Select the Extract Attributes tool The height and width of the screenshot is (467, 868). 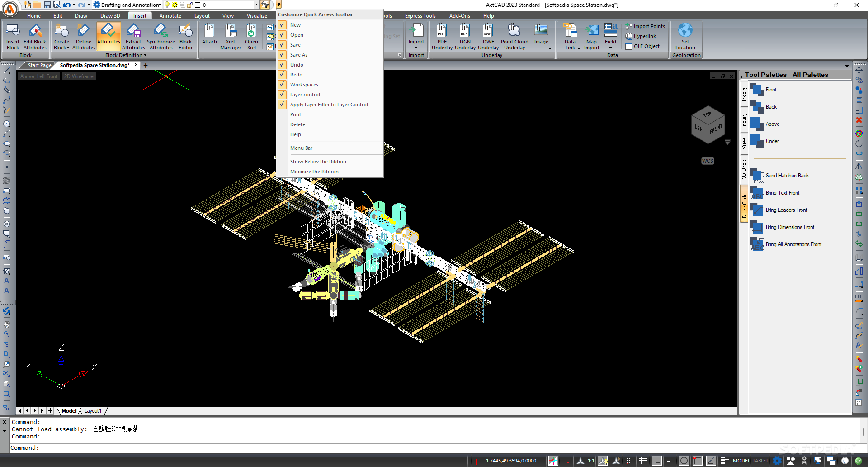(x=133, y=36)
